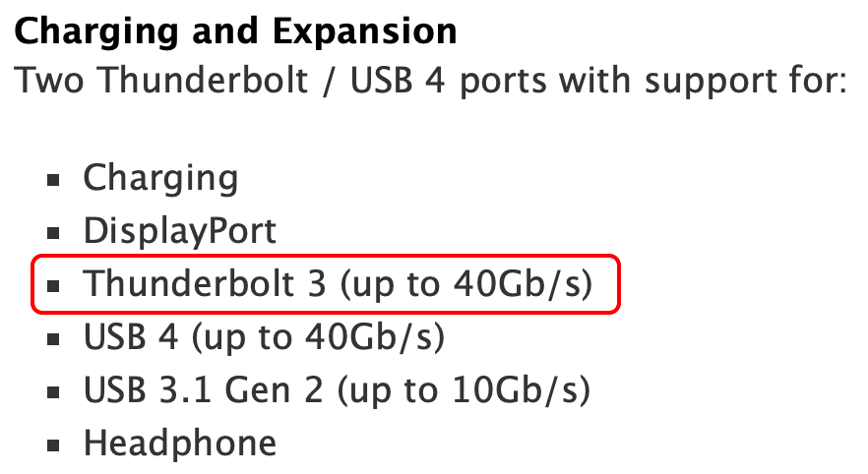This screenshot has width=868, height=474.
Task: Click the USB 4 list item text
Action: click(x=264, y=337)
